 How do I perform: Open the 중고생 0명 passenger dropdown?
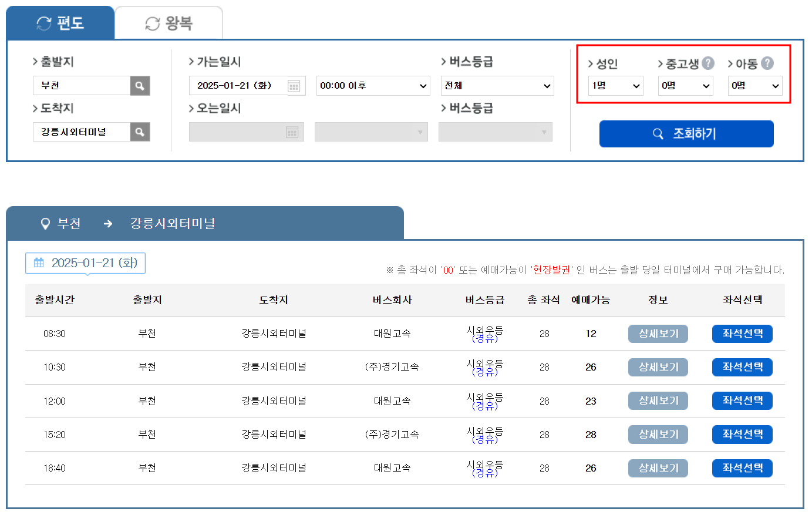click(685, 86)
